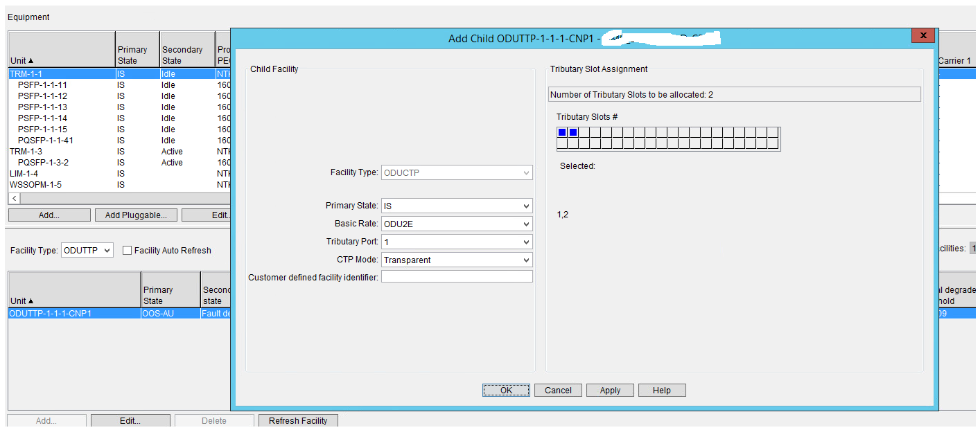This screenshot has height=430, width=980.
Task: Cancel the Add Child dialog
Action: 558,390
